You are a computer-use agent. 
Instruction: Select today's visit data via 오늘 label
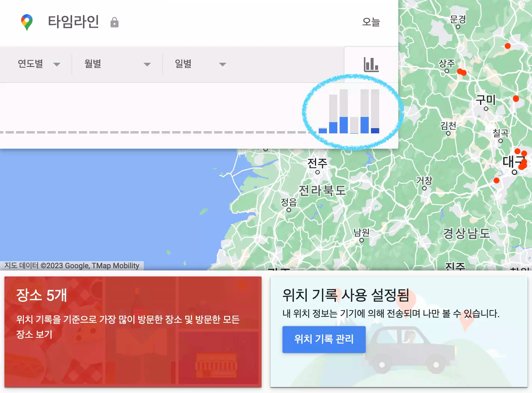tap(371, 22)
